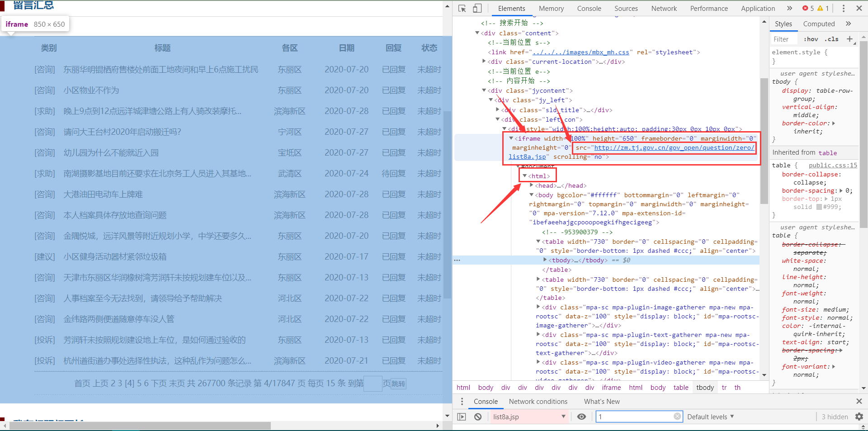The width and height of the screenshot is (868, 431).
Task: Click the #999 border color swatch
Action: point(819,207)
